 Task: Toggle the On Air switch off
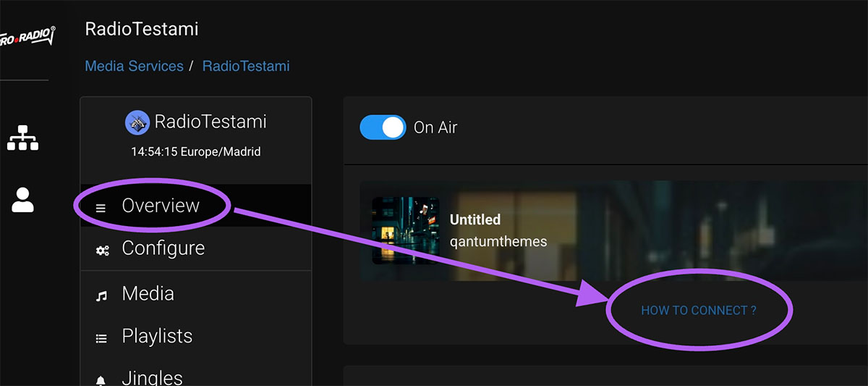click(382, 127)
